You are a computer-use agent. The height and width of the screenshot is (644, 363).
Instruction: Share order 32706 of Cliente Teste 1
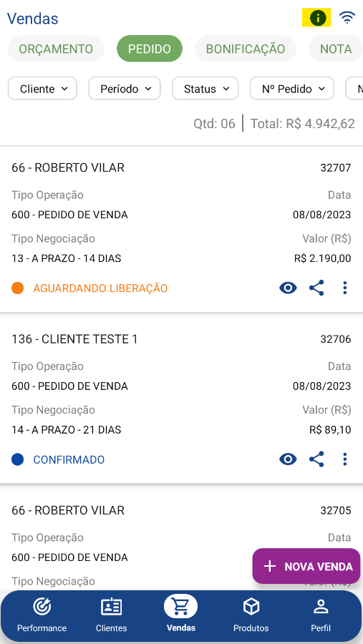(316, 459)
